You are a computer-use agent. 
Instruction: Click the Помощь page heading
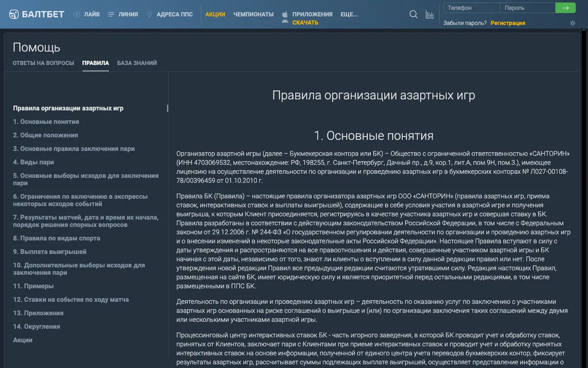pyautogui.click(x=37, y=47)
